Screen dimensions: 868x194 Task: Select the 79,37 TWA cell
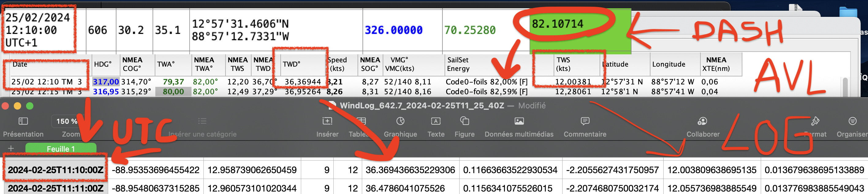173,82
